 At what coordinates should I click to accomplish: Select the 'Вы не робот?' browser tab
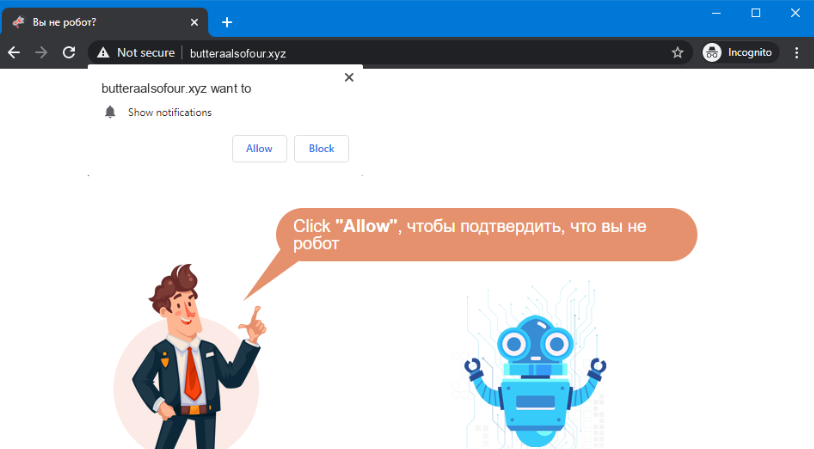point(105,22)
